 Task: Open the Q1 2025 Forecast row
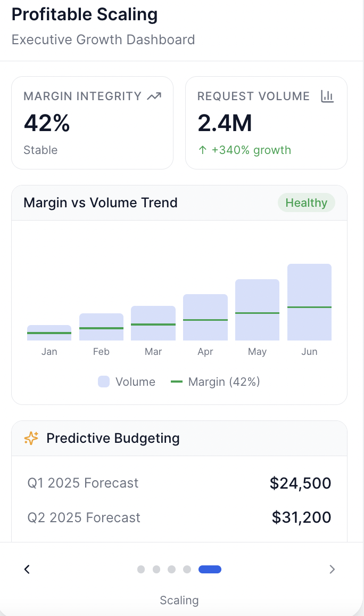tap(179, 483)
